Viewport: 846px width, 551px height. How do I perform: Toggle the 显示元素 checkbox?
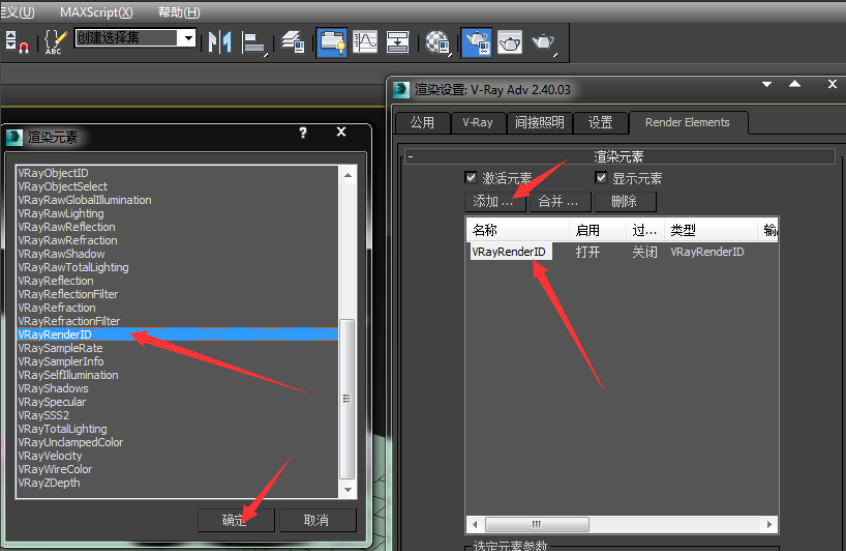(601, 178)
